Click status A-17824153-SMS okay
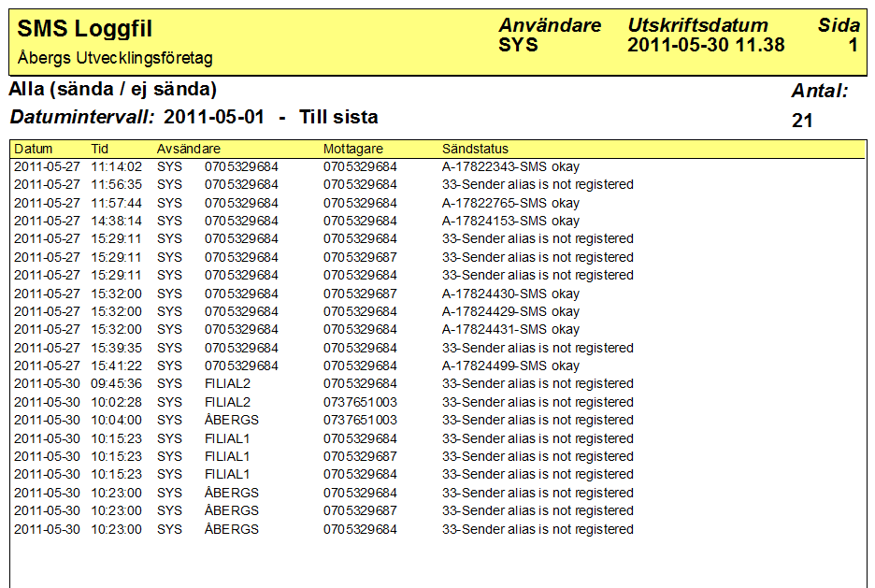Image resolution: width=875 pixels, height=588 pixels. [510, 221]
